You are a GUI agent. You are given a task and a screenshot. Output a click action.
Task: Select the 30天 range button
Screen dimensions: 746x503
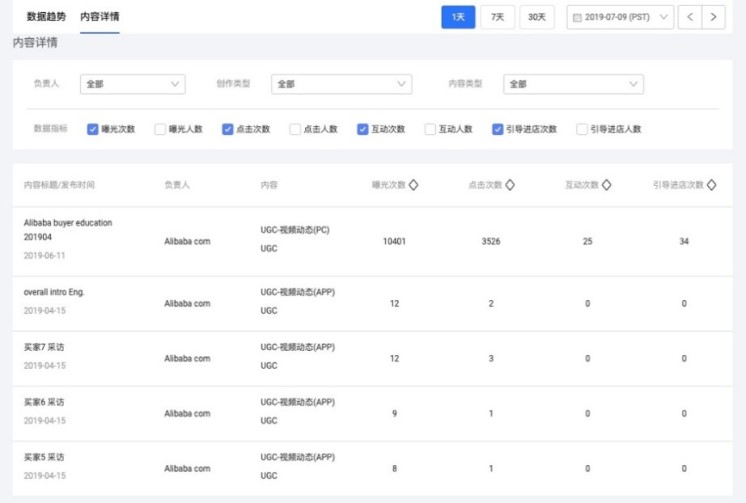pos(537,17)
